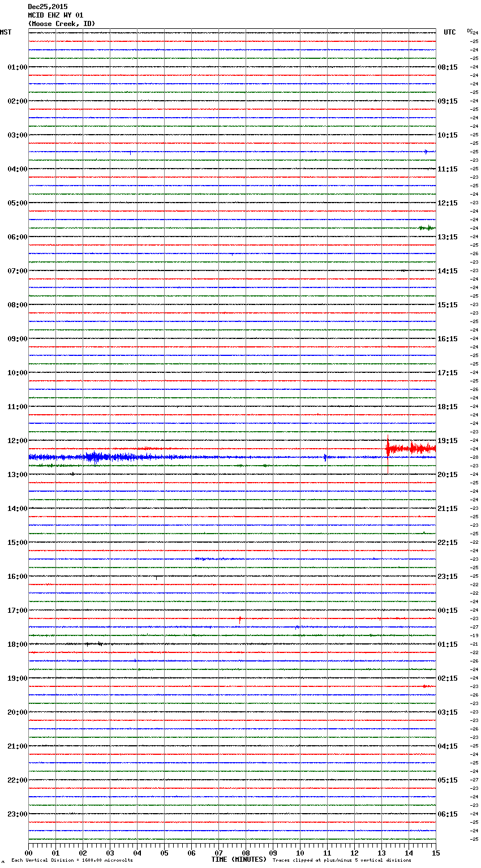Select the 08:15 UTC time label
The image size is (481, 868).
tap(448, 67)
